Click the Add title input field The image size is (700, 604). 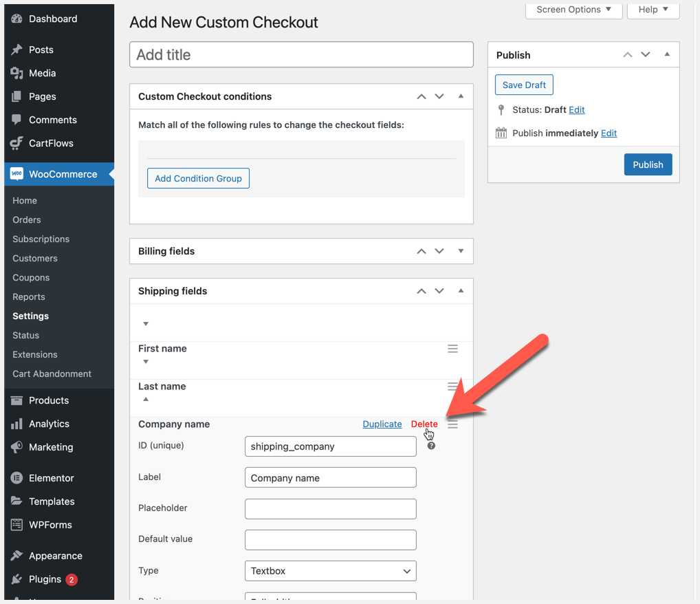(301, 55)
